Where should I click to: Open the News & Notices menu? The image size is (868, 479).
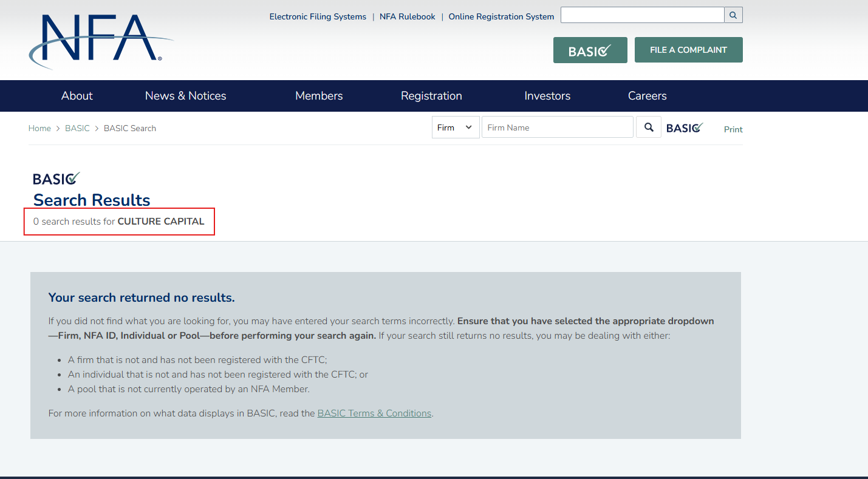point(185,96)
